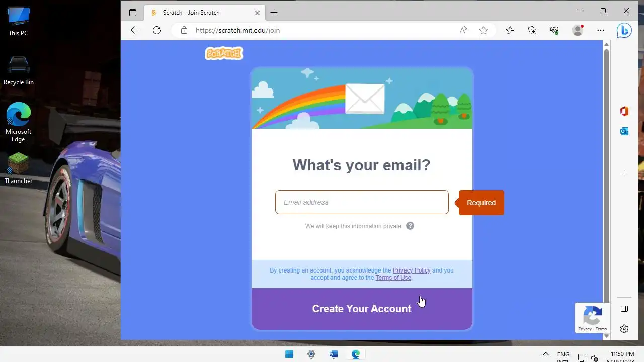Open Edge Settings and more menu
Image resolution: width=644 pixels, height=362 pixels.
[601, 30]
